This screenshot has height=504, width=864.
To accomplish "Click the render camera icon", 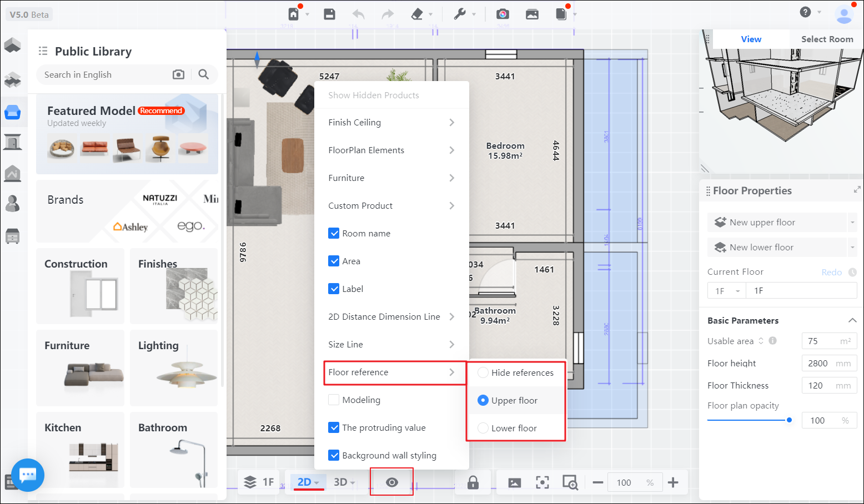I will pos(503,14).
